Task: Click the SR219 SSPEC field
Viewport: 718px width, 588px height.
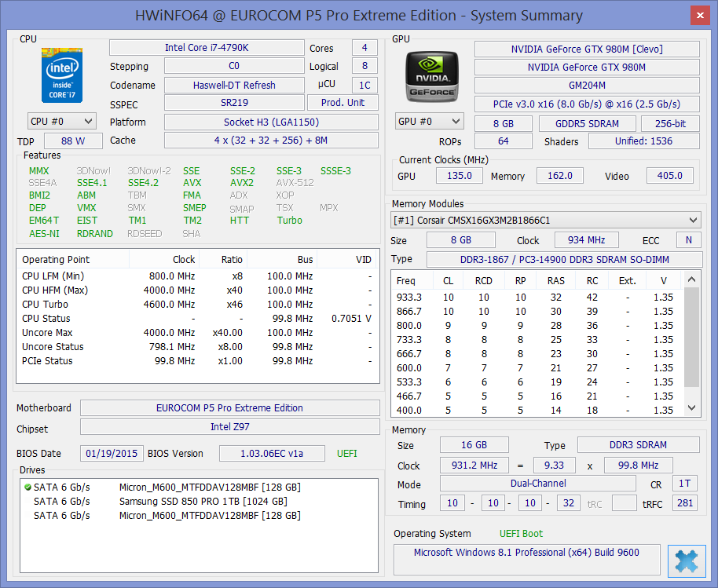Action: (x=234, y=103)
